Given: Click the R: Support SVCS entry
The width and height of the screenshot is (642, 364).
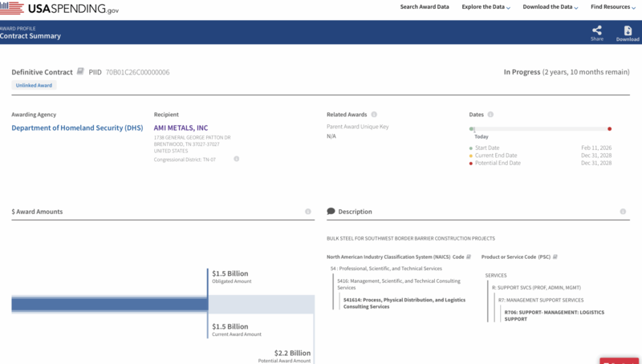Looking at the screenshot, I should (x=536, y=288).
